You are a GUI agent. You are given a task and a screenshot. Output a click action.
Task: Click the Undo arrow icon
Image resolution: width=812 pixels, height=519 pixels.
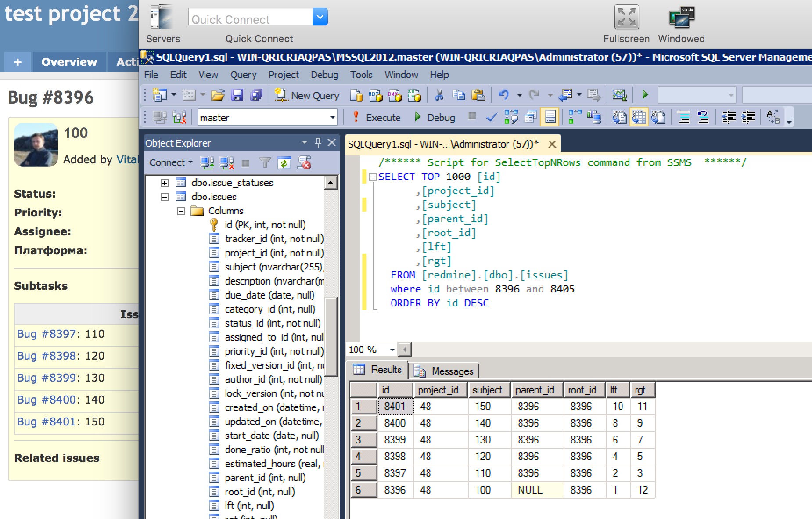(504, 95)
